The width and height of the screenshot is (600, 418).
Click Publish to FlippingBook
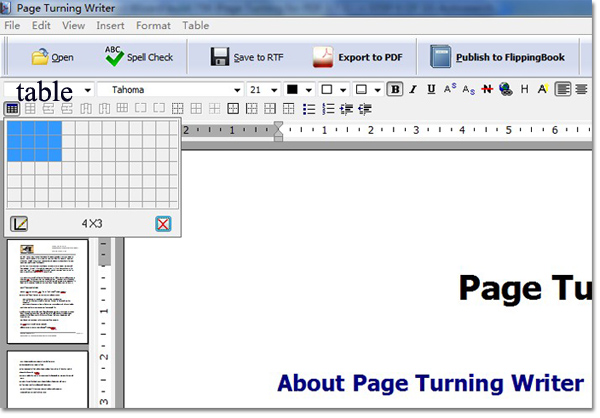497,57
